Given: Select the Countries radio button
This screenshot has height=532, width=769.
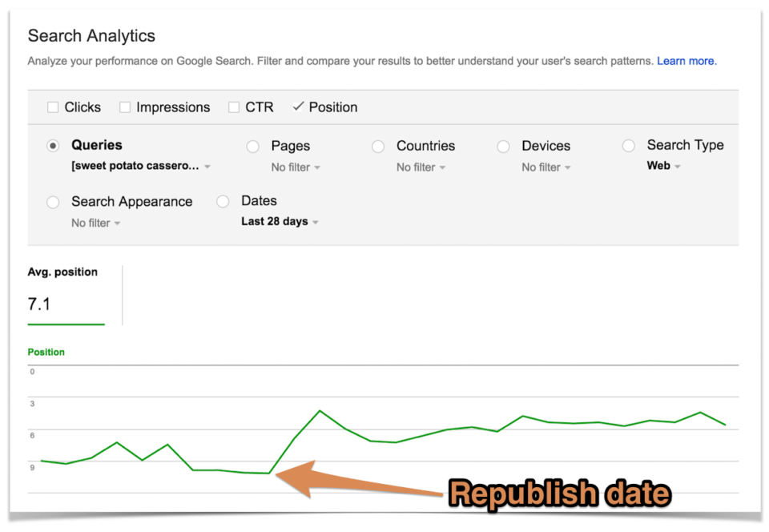Looking at the screenshot, I should (377, 146).
